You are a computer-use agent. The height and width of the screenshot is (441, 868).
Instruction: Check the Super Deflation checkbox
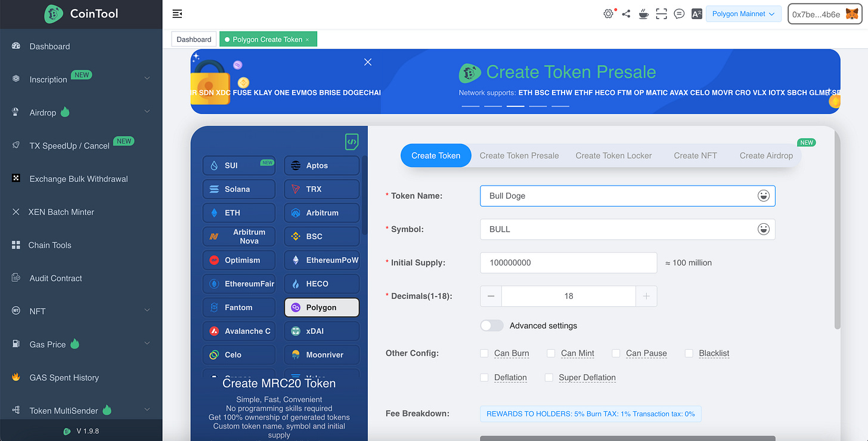click(548, 378)
